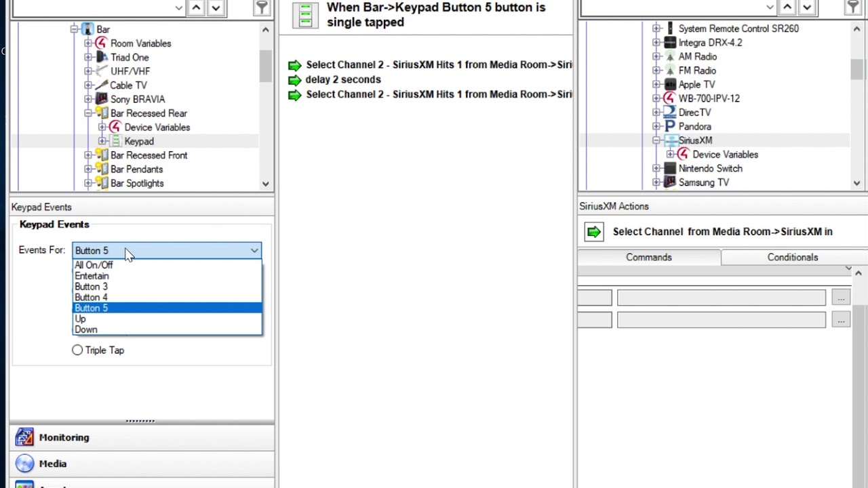This screenshot has height=488, width=868.
Task: Expand Device Variables under SiriusXM
Action: click(671, 155)
